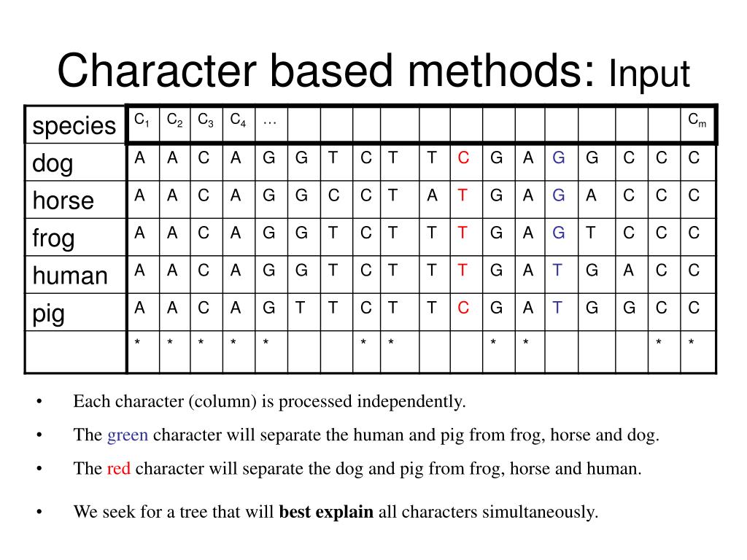Click the bold 'best explain' text
Image resolution: width=747 pixels, height=560 pixels.
click(326, 512)
